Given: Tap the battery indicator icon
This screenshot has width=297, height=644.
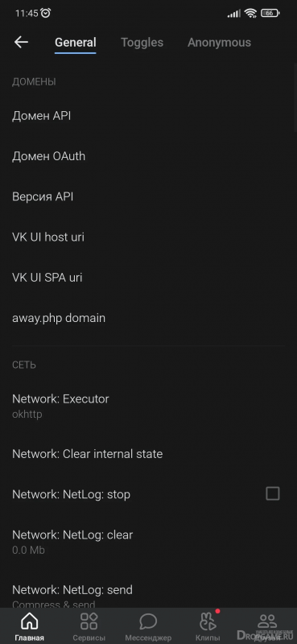Looking at the screenshot, I should tap(270, 13).
